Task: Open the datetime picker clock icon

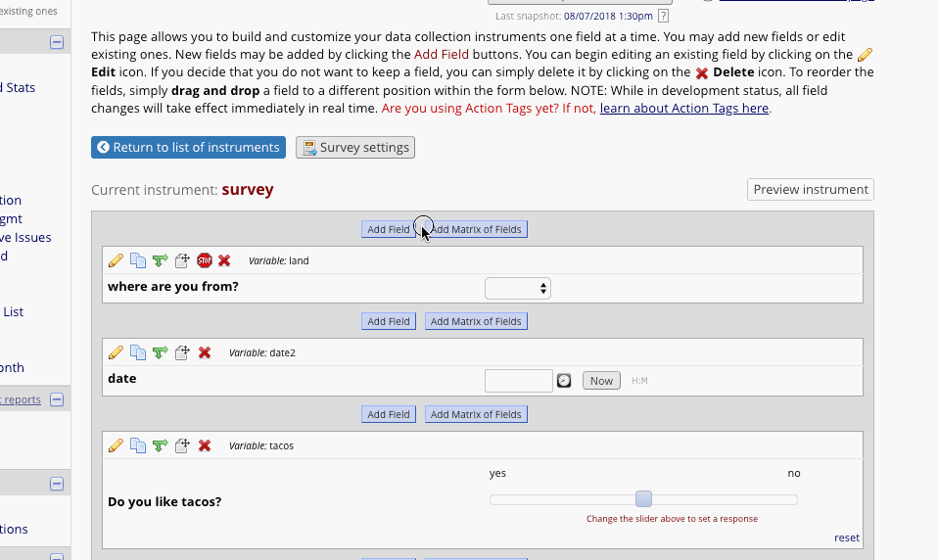Action: (x=564, y=381)
